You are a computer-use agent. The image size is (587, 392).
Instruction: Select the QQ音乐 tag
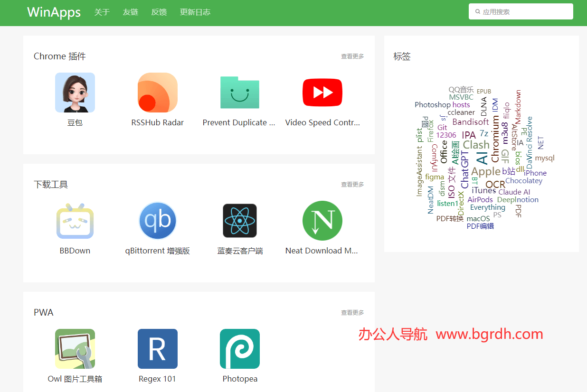[x=461, y=90]
